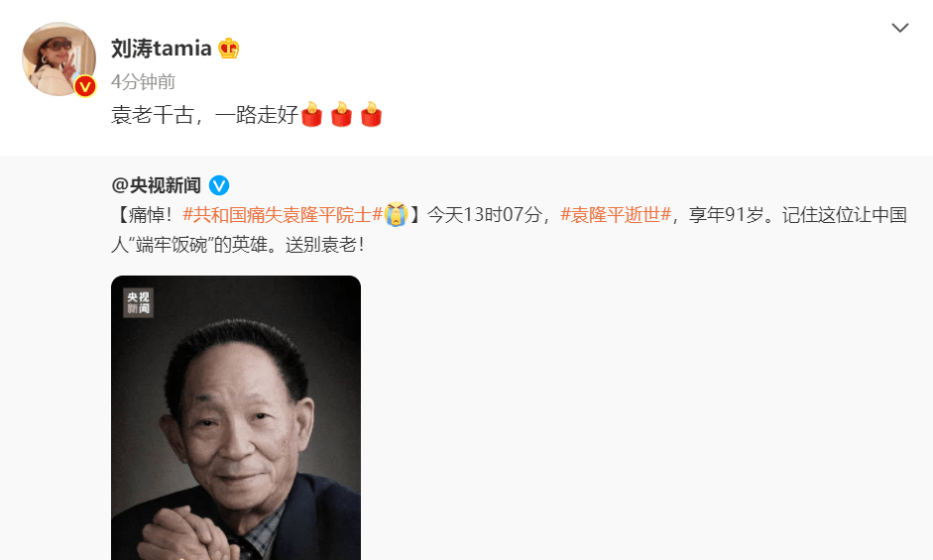Click the third red candle emoji

(371, 114)
